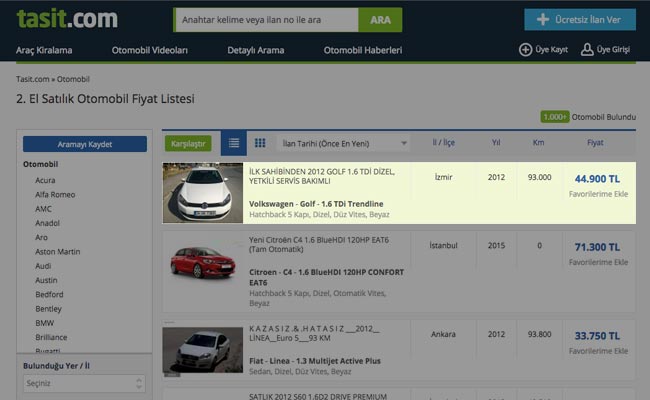Click Ankara location in Linea row
This screenshot has width=650, height=400.
point(443,334)
